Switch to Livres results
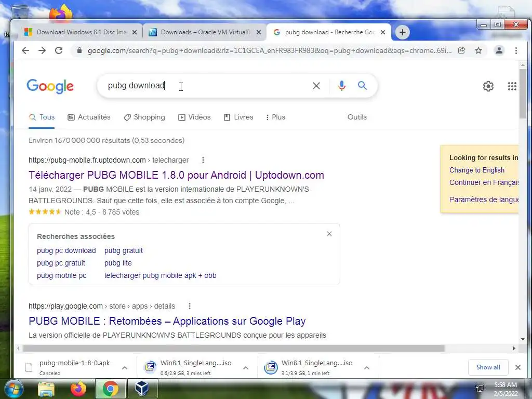The height and width of the screenshot is (399, 532). pyautogui.click(x=238, y=117)
